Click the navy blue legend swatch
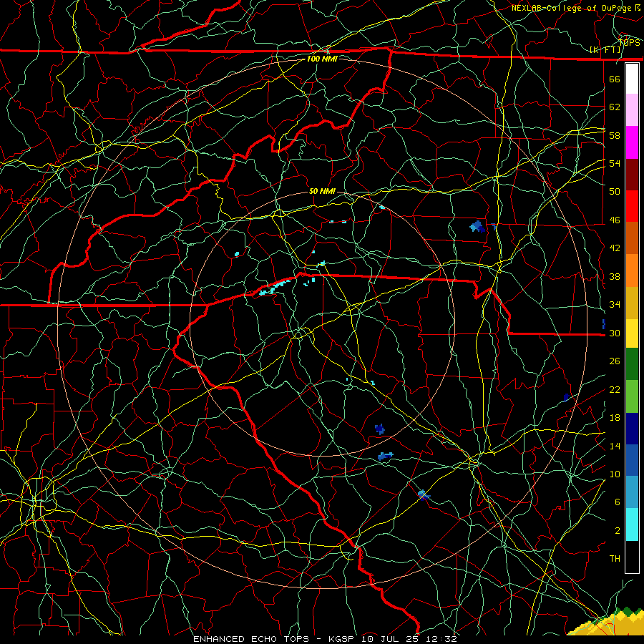This screenshot has height=644, width=644. click(x=632, y=429)
